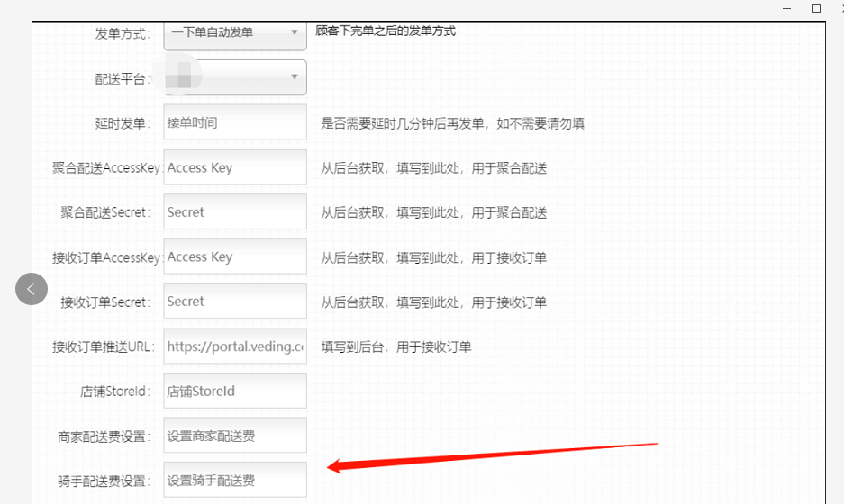The image size is (844, 504).
Task: Click the 接收订单AccessKey input field
Action: point(234,257)
